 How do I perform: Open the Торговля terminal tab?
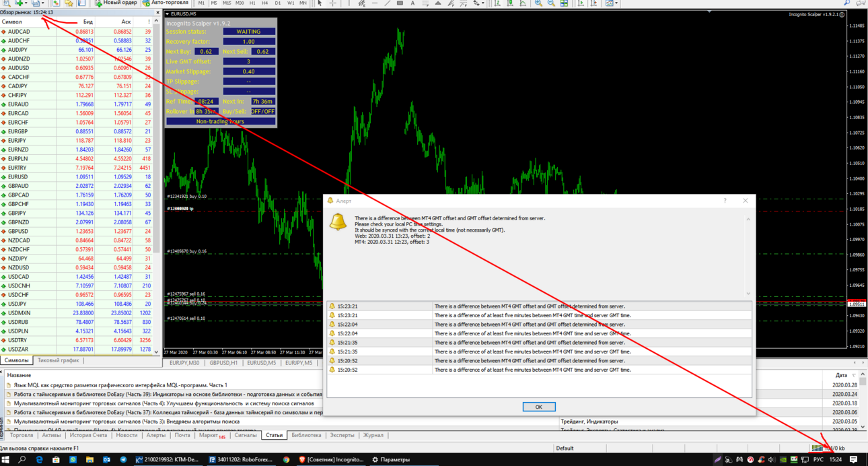pos(22,436)
